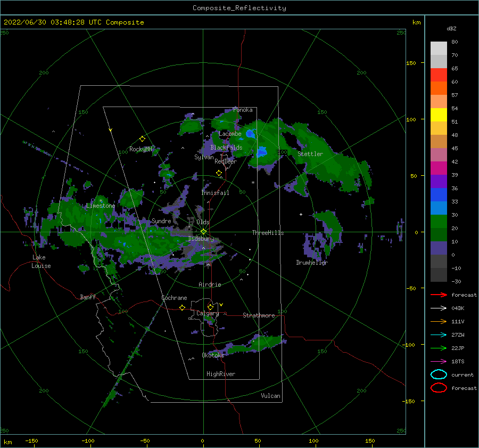Image resolution: width=479 pixels, height=448 pixels.
Task: Click the Sylvan label
Action: (204, 157)
